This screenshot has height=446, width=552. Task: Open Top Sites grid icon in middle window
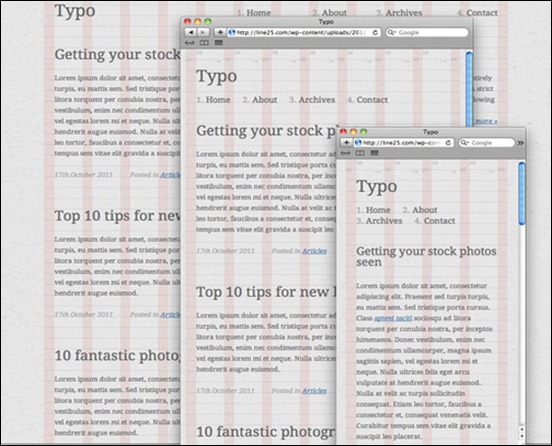pyautogui.click(x=219, y=43)
